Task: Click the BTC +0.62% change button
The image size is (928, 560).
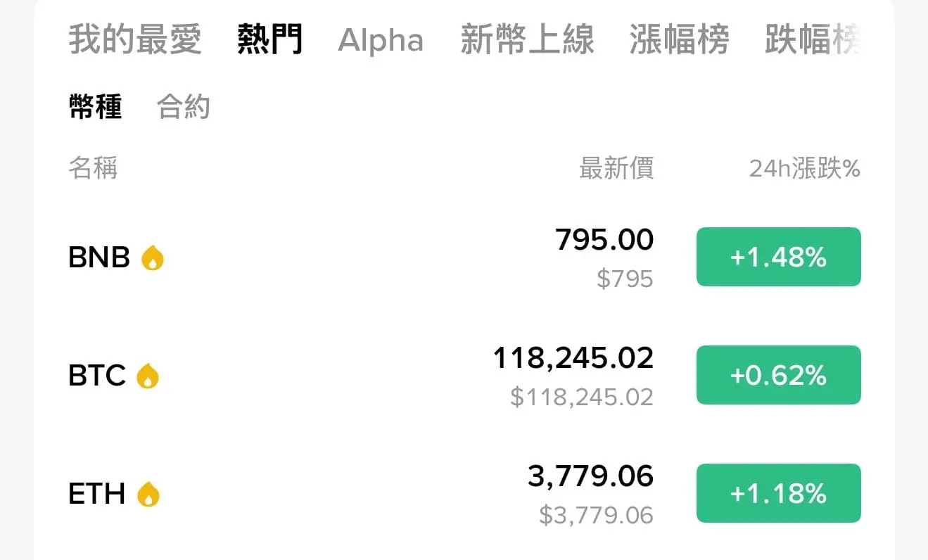Action: click(x=779, y=375)
